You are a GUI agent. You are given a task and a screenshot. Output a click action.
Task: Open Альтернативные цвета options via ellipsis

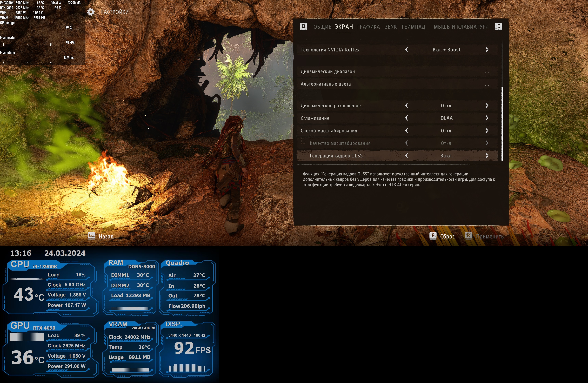click(x=487, y=85)
